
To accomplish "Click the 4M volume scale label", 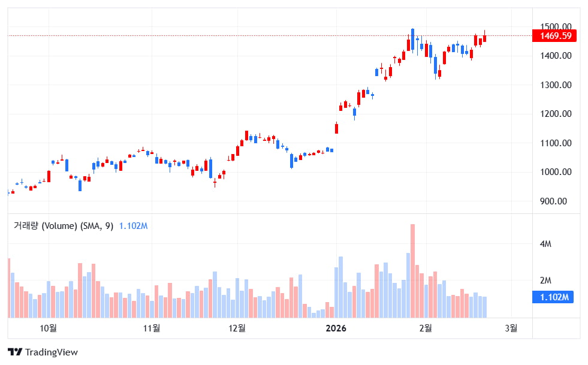I will [545, 244].
